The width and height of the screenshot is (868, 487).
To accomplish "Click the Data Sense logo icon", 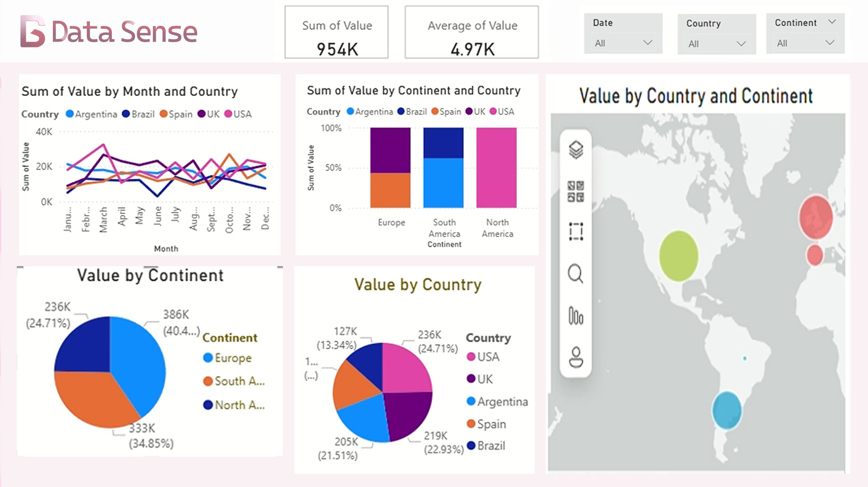I will pyautogui.click(x=33, y=32).
